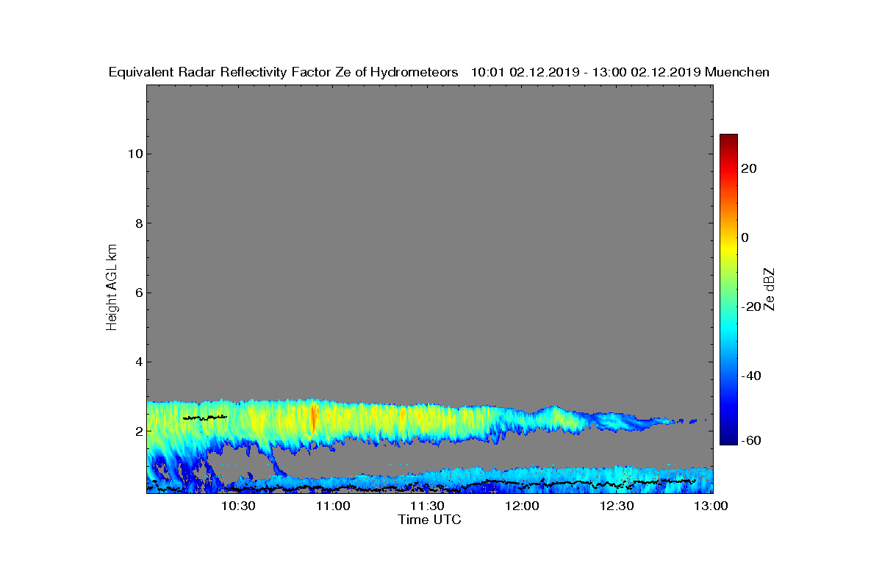Click the Time UTC axis title
882x588 pixels.
[429, 520]
